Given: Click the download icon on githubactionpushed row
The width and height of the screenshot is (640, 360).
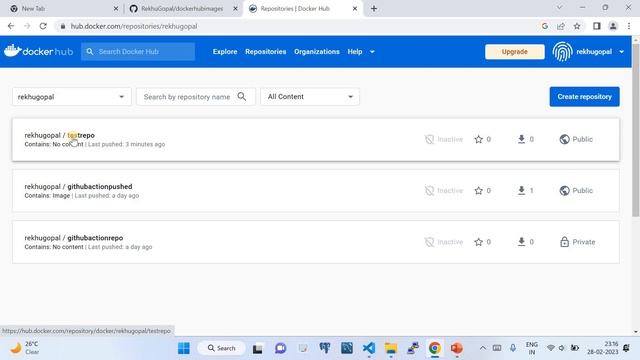Looking at the screenshot, I should pyautogui.click(x=521, y=191).
